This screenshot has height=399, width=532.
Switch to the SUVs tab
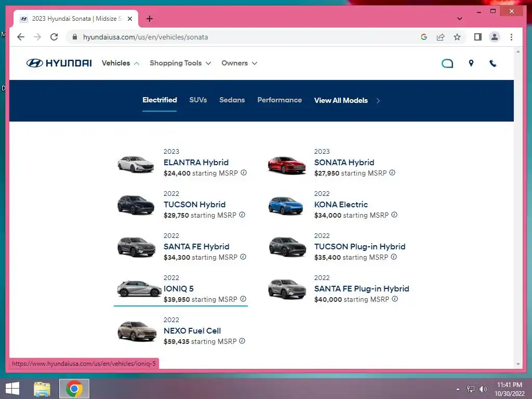coord(198,100)
